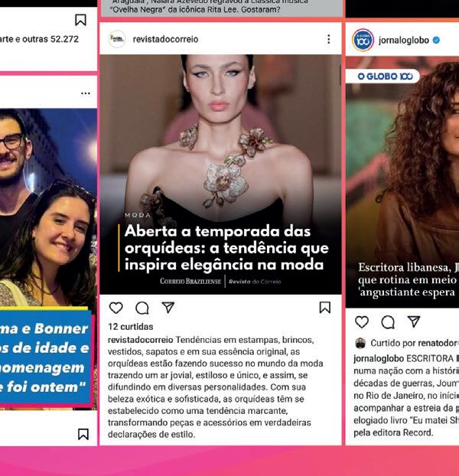
Task: Open the orchid fashion post image
Action: click(x=220, y=174)
